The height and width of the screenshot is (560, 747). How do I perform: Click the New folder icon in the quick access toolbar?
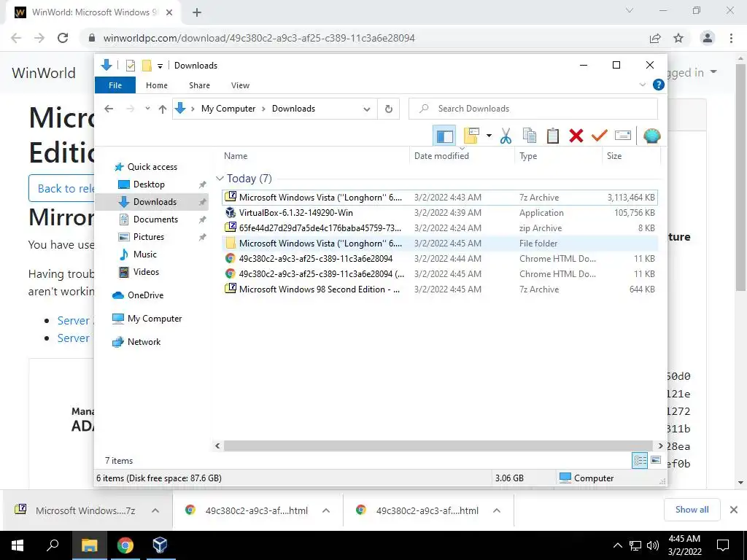pyautogui.click(x=147, y=66)
